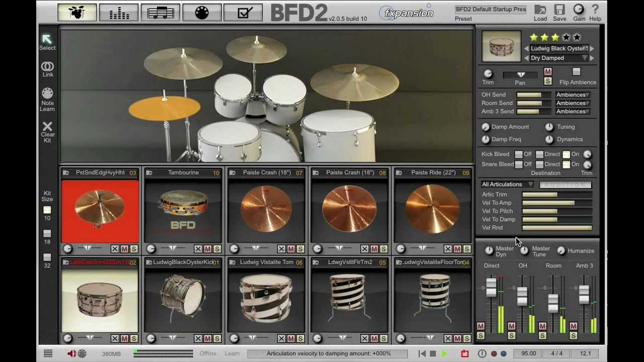Open the OH Send Ambiences dropdown

tap(573, 95)
